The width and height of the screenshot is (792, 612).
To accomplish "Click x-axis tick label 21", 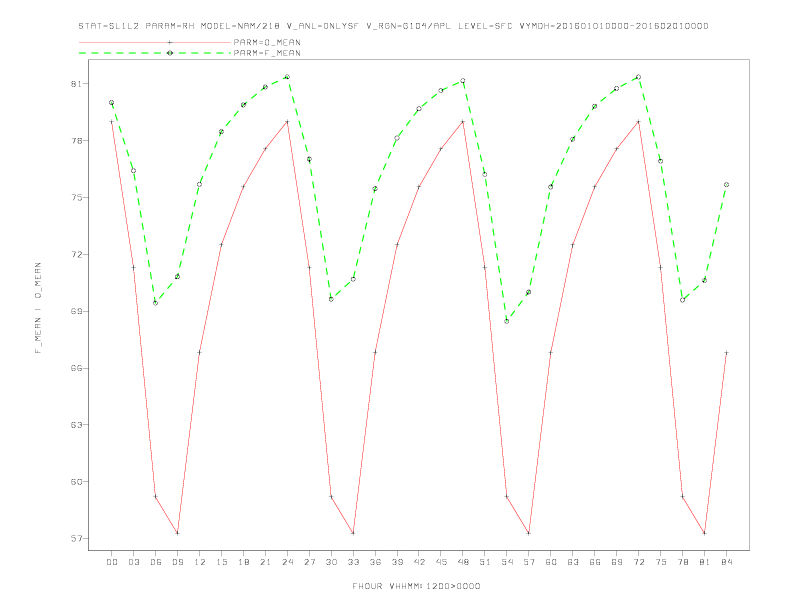I will 266,562.
